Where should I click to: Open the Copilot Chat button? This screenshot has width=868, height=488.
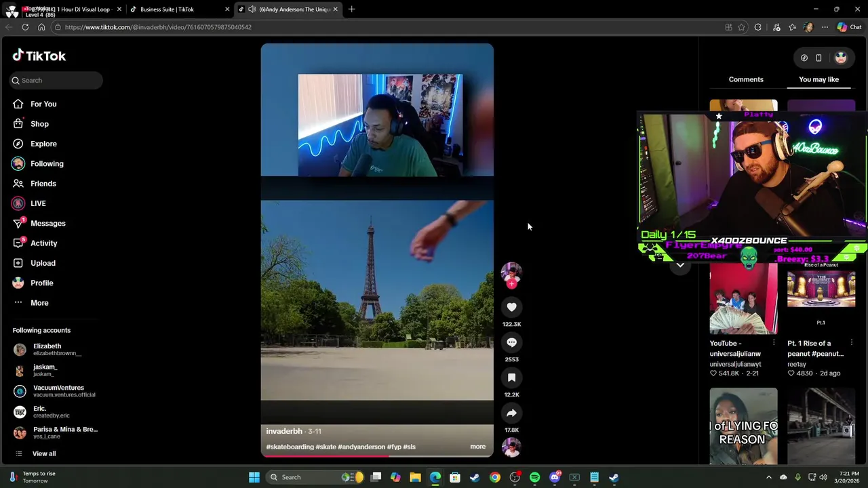849,27
